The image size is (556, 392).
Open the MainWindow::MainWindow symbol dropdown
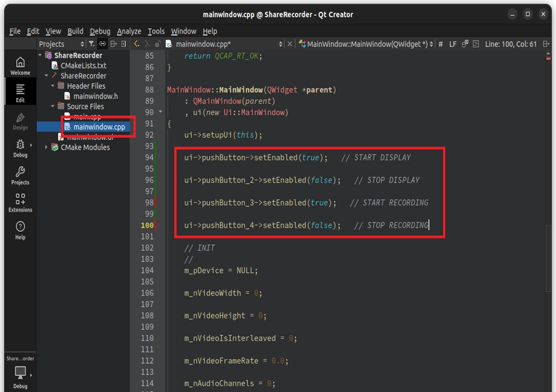(x=367, y=44)
